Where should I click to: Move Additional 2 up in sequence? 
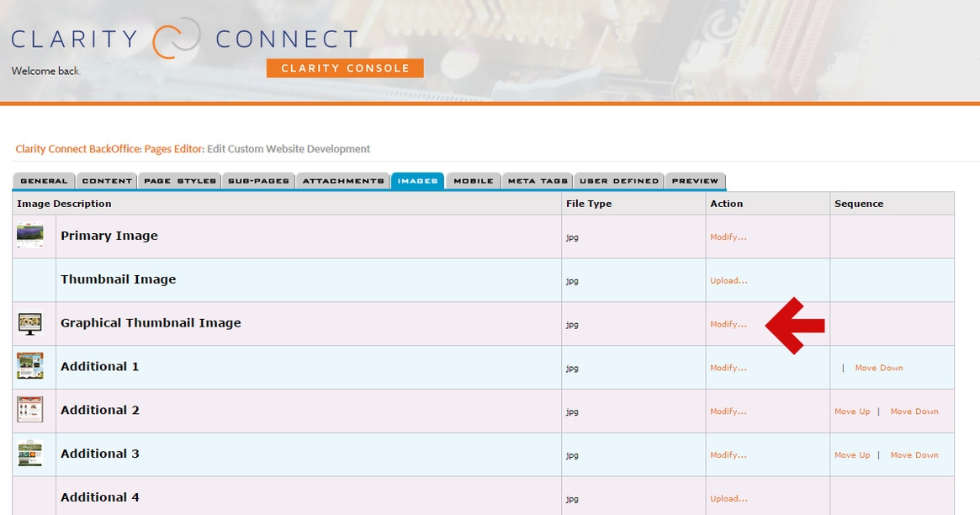point(851,411)
